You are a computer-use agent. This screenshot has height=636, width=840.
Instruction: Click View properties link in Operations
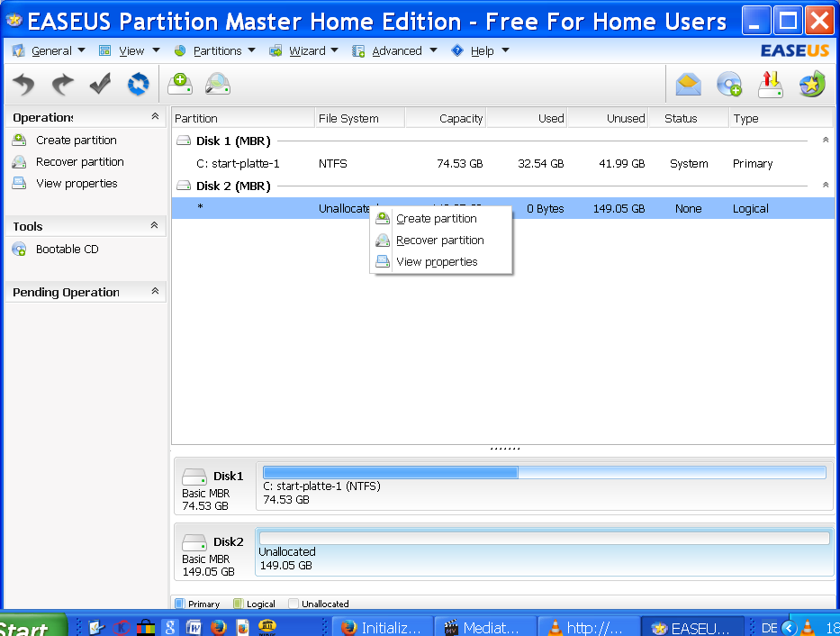tap(77, 184)
